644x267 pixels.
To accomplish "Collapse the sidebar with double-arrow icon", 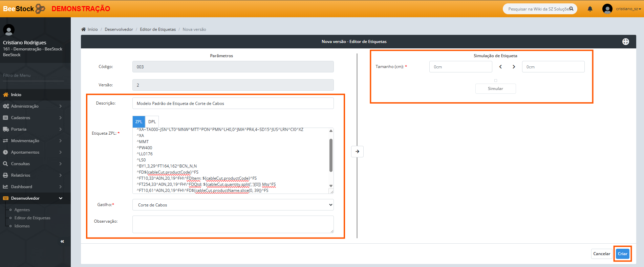I will [62, 241].
